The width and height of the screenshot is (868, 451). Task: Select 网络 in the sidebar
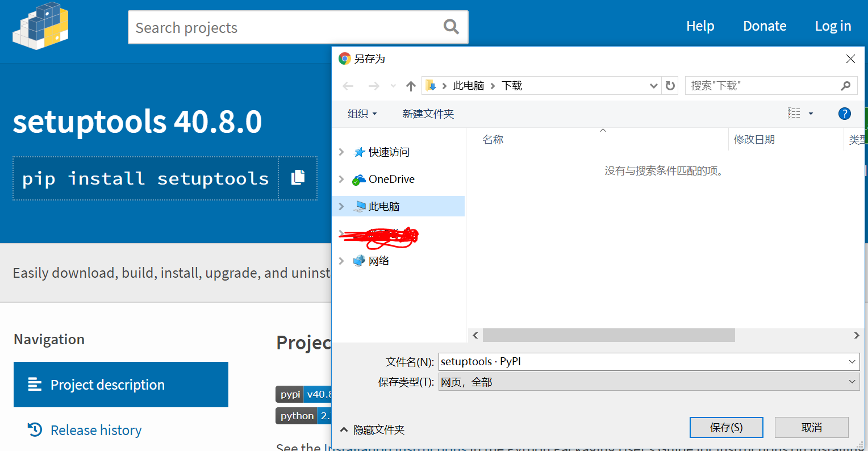(378, 260)
